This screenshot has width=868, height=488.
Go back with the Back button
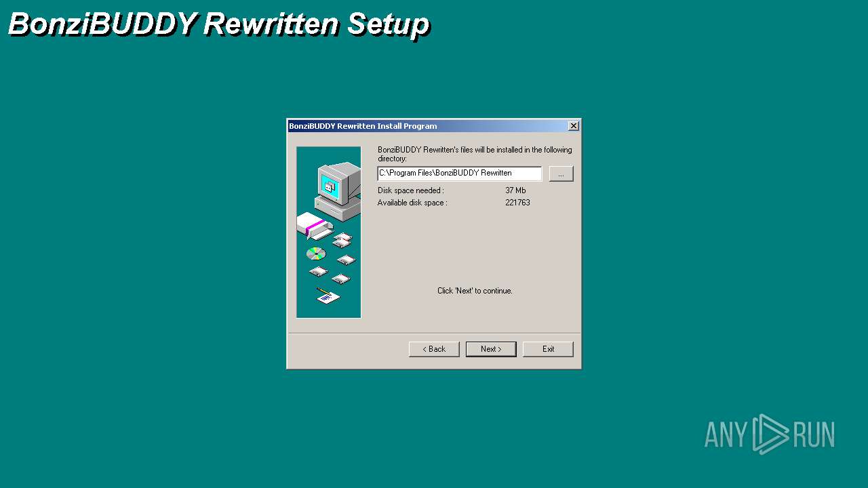click(434, 349)
